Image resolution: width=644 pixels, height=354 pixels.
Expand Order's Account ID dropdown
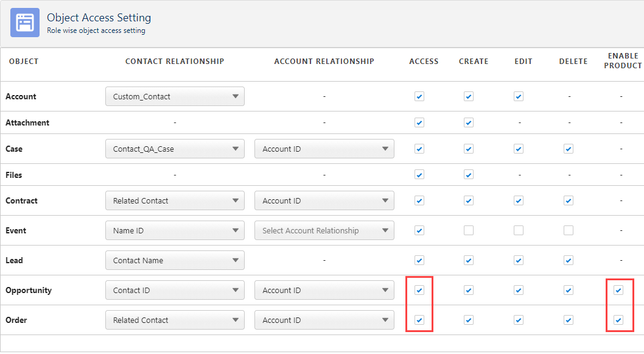click(324, 320)
